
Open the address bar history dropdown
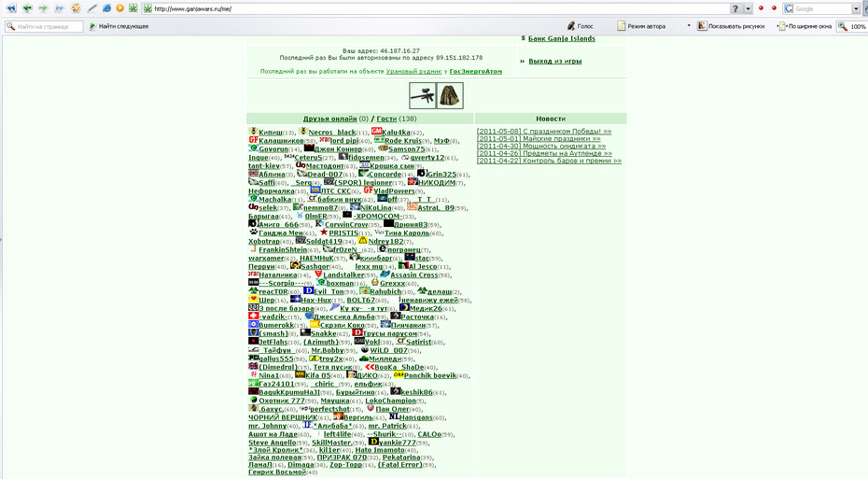[x=748, y=8]
